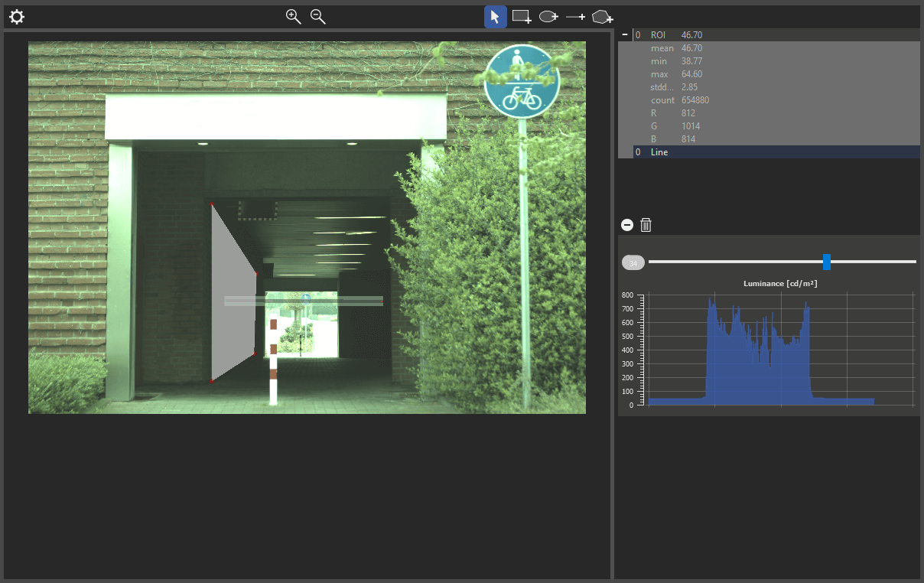The width and height of the screenshot is (924, 583).
Task: Click the max 64.60 value row
Action: tap(776, 74)
